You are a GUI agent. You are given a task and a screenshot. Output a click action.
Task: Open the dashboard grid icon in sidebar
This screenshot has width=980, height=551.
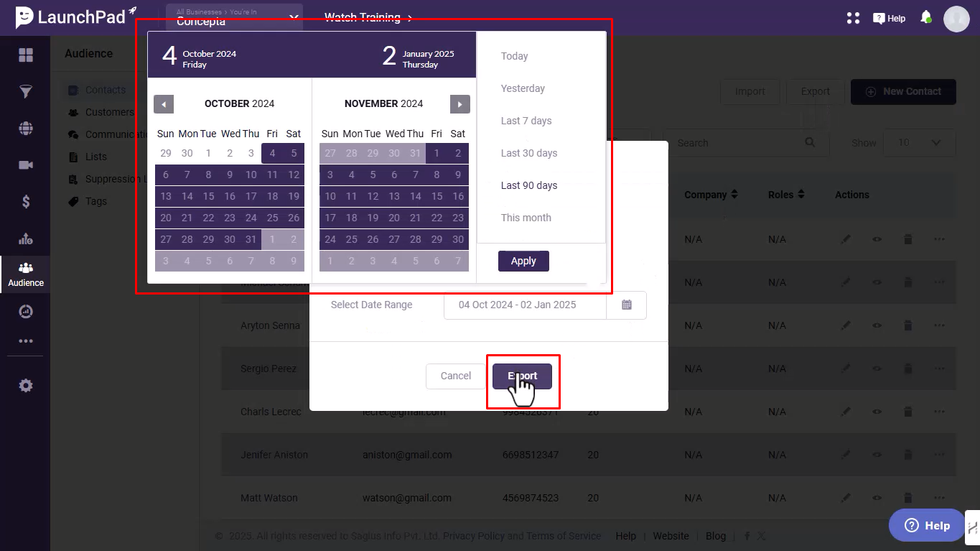[26, 55]
